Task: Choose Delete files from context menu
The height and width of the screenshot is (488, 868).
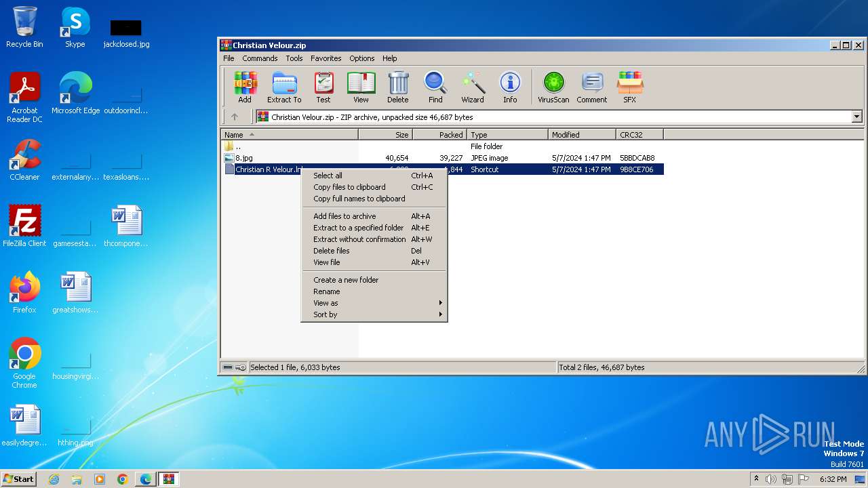Action: (x=374, y=251)
